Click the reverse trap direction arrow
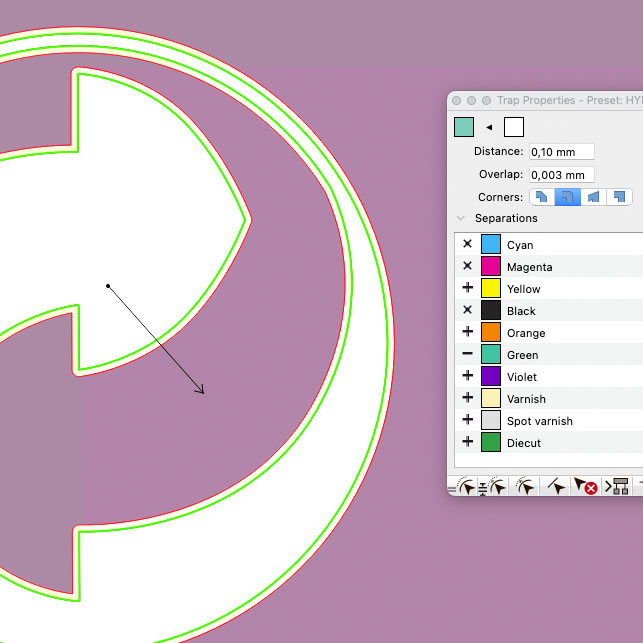 [x=489, y=127]
